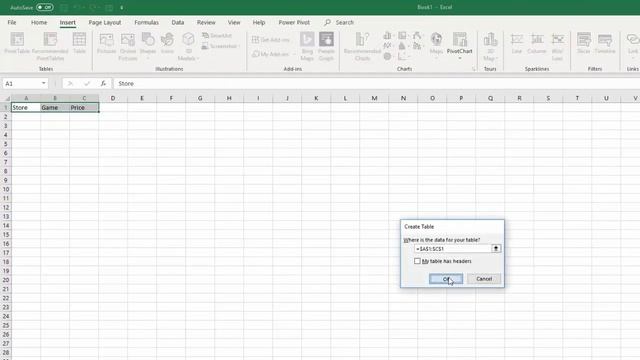Confirm the Create Table dialog with OK
The width and height of the screenshot is (640, 360).
click(446, 279)
